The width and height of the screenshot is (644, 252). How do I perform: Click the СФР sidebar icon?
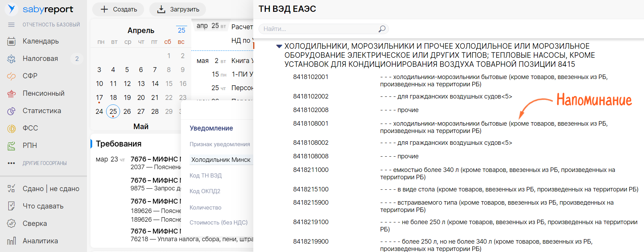pos(11,76)
